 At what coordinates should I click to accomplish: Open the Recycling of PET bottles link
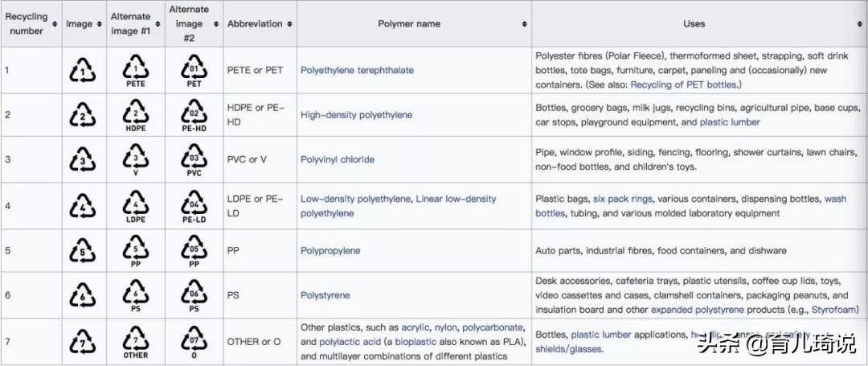click(x=685, y=84)
